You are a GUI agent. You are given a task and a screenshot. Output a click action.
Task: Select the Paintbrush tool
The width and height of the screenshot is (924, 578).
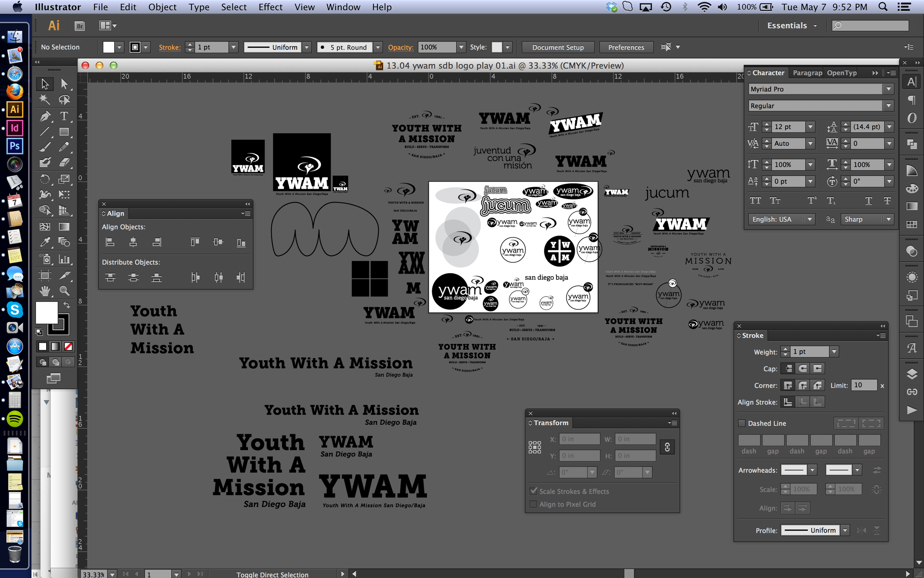point(45,147)
